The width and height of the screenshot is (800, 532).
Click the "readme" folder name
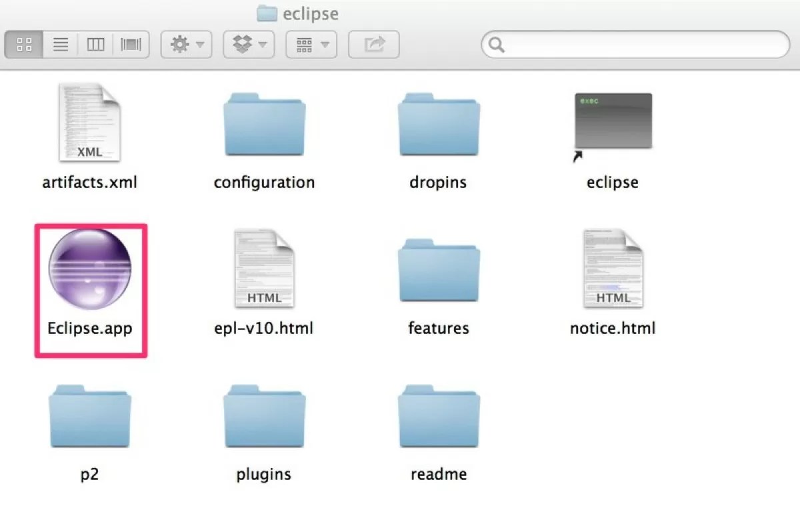click(439, 474)
